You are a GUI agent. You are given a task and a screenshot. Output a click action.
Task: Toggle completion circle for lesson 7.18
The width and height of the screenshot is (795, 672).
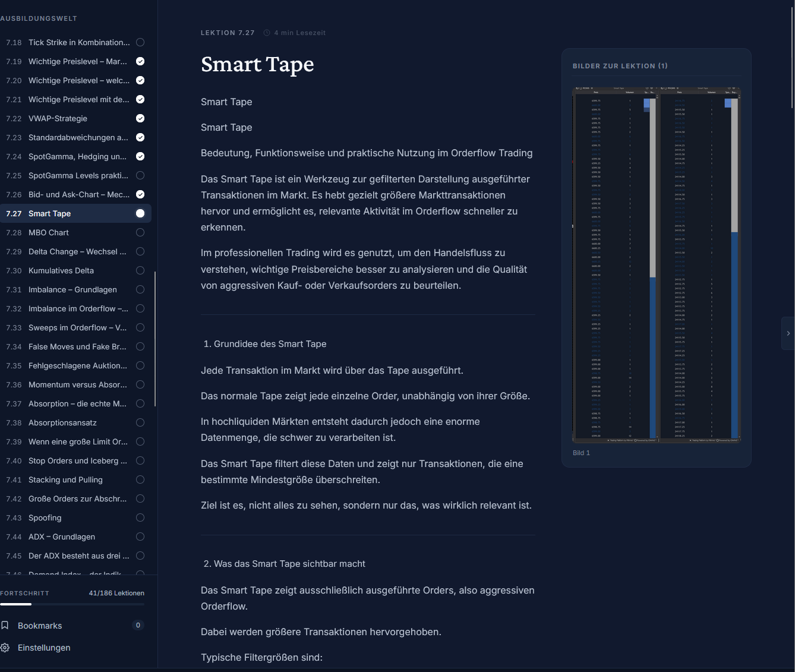pos(140,42)
